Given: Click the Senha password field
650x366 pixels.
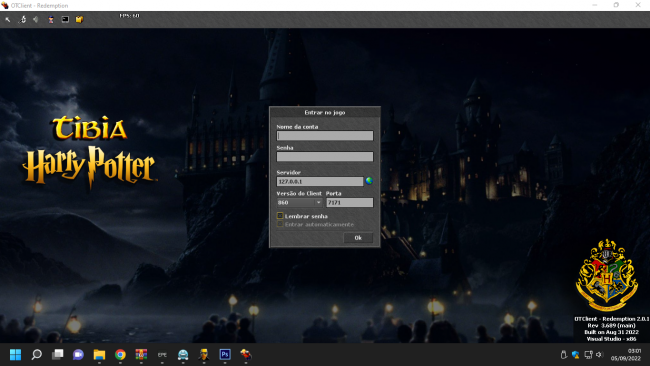Looking at the screenshot, I should [x=325, y=156].
